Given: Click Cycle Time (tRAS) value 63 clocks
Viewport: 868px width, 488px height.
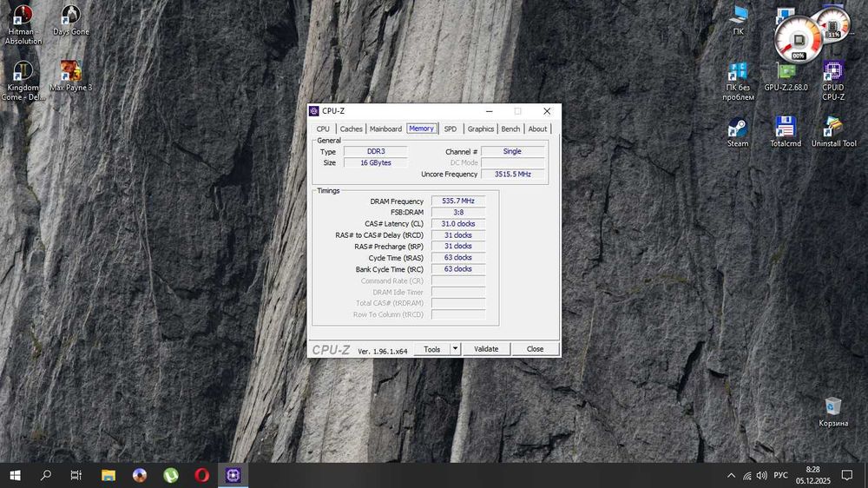Looking at the screenshot, I should [x=458, y=258].
